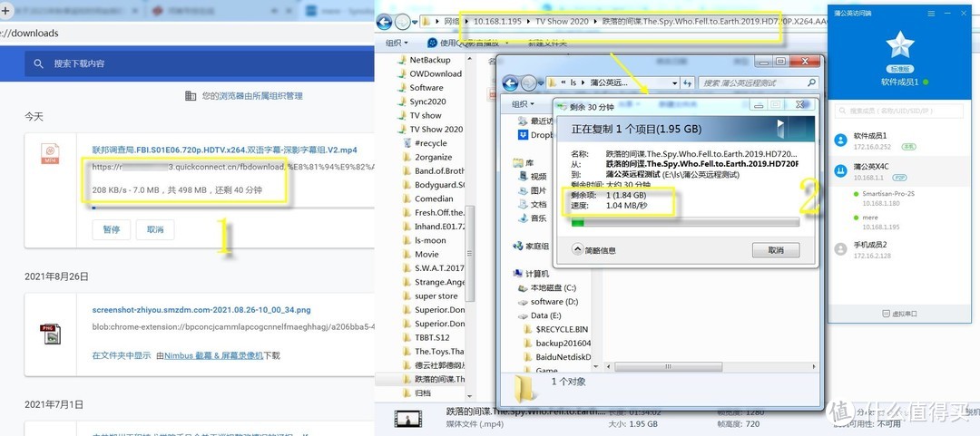980x436 pixels.
Task: Select software (D:) drive
Action: point(549,302)
